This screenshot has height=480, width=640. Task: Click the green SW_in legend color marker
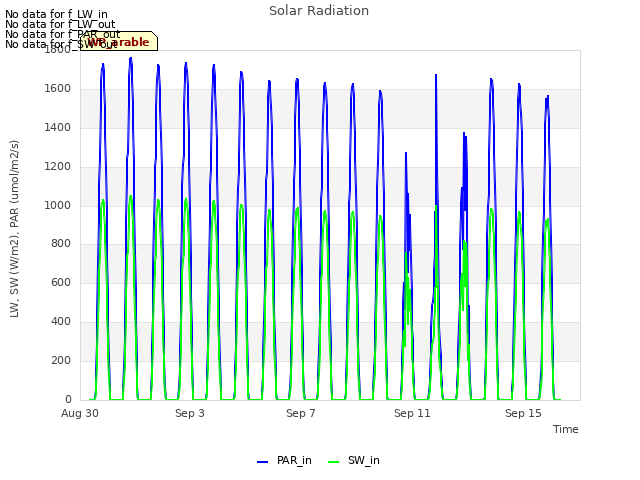(x=333, y=462)
